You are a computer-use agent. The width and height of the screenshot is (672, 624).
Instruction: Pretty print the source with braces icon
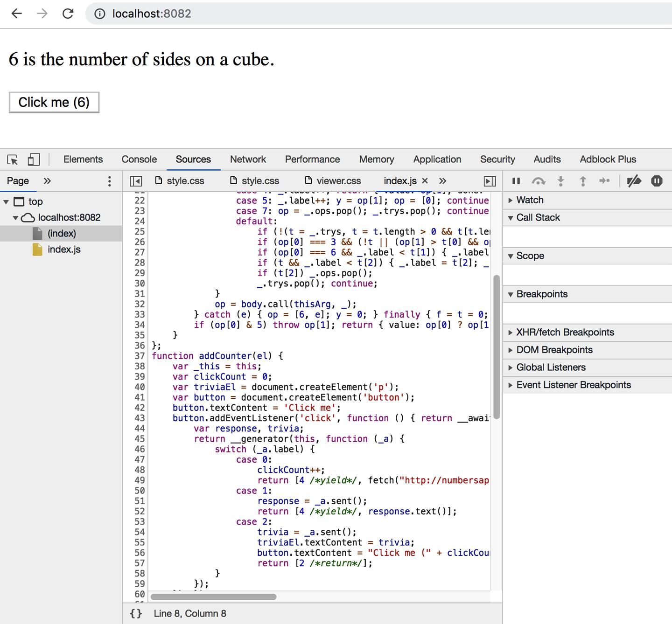pyautogui.click(x=136, y=613)
